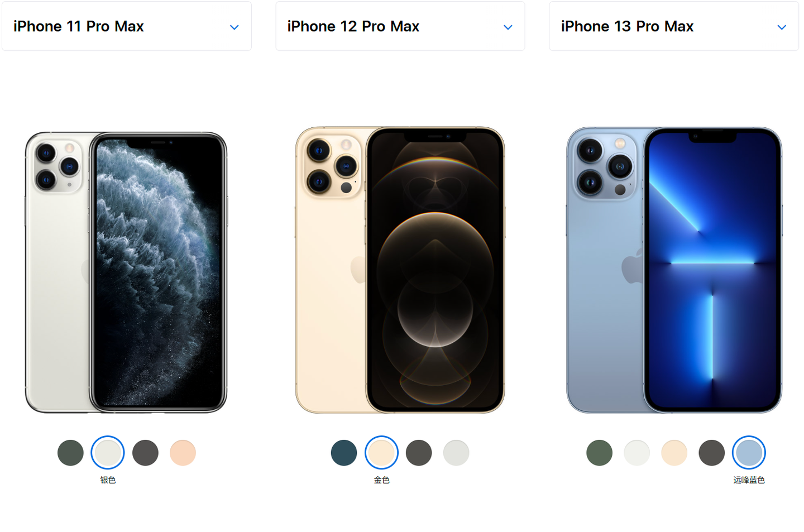Choose silver swatch for iPhone 12 Pro Max
This screenshot has width=804, height=532.
[x=456, y=452]
